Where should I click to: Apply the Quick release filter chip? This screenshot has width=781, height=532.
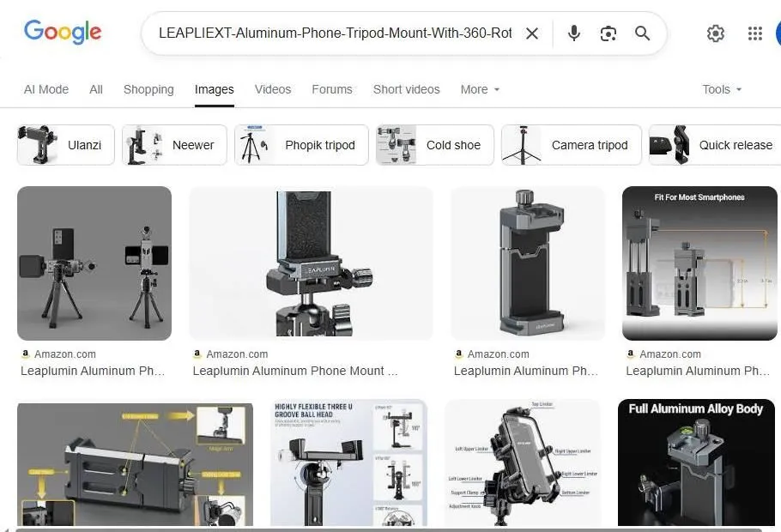click(712, 144)
